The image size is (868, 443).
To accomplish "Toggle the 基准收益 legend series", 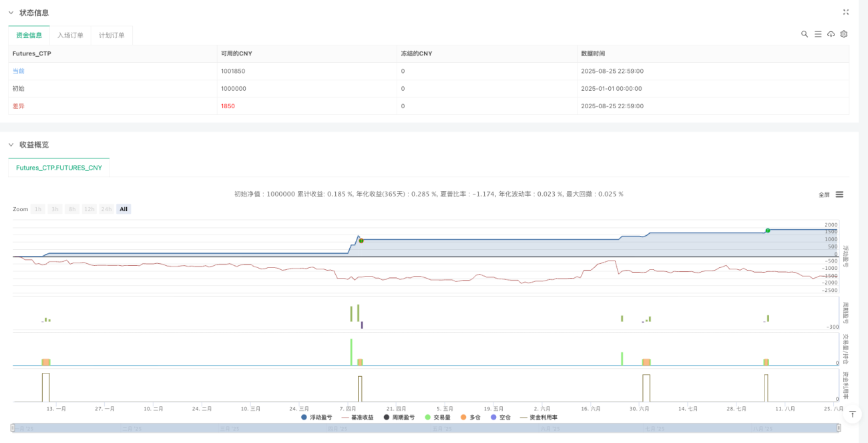I will (357, 417).
